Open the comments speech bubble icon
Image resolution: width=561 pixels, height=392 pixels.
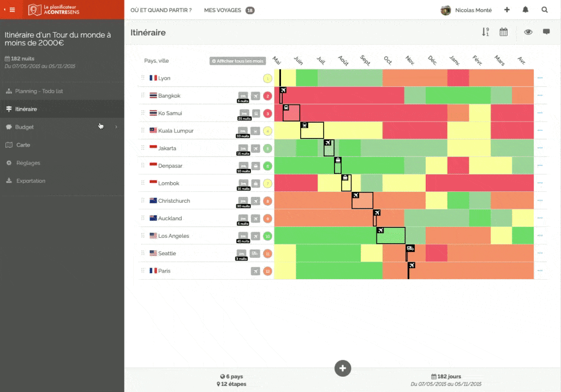(546, 32)
